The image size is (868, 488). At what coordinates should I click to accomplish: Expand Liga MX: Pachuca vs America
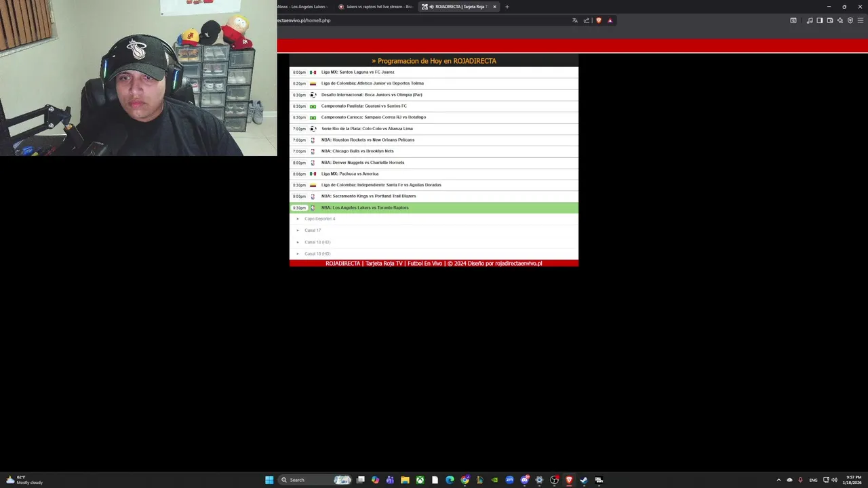(434, 174)
